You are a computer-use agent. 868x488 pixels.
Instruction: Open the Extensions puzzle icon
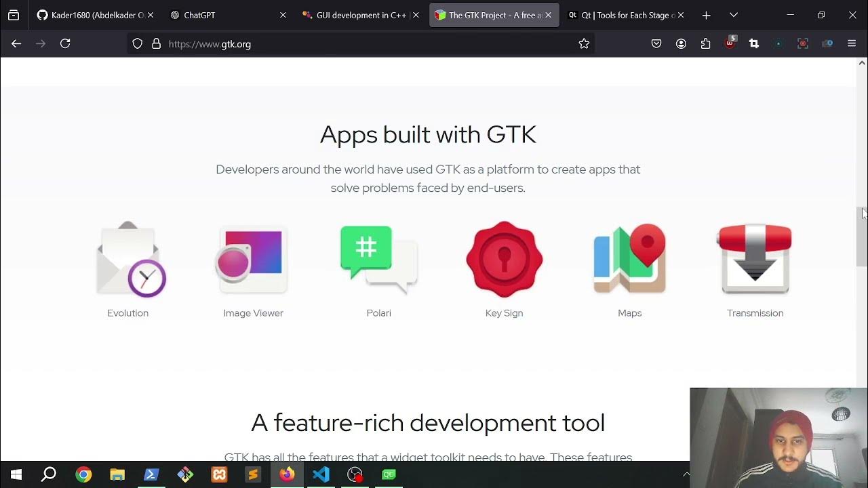tap(705, 43)
